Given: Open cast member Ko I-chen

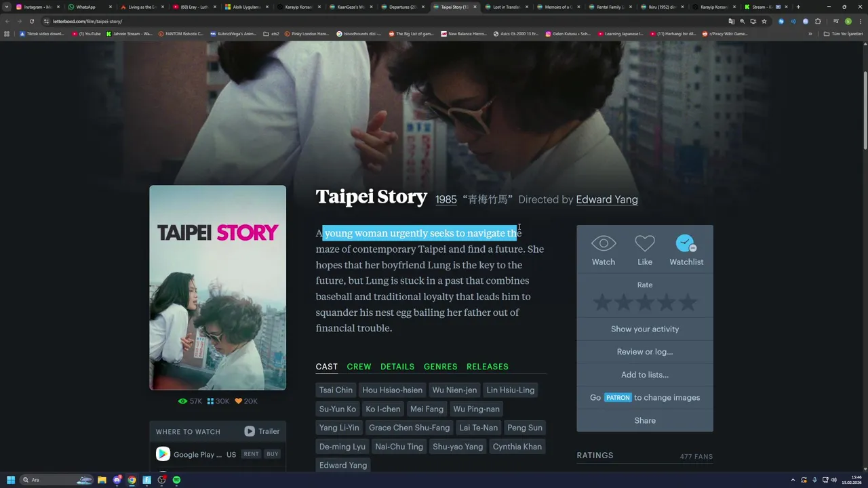Looking at the screenshot, I should [382, 409].
